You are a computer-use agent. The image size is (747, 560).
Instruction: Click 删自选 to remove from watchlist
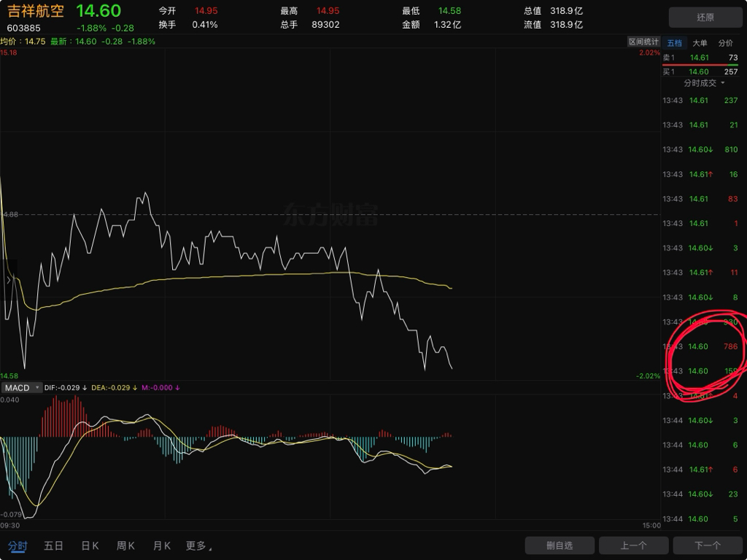pyautogui.click(x=560, y=545)
